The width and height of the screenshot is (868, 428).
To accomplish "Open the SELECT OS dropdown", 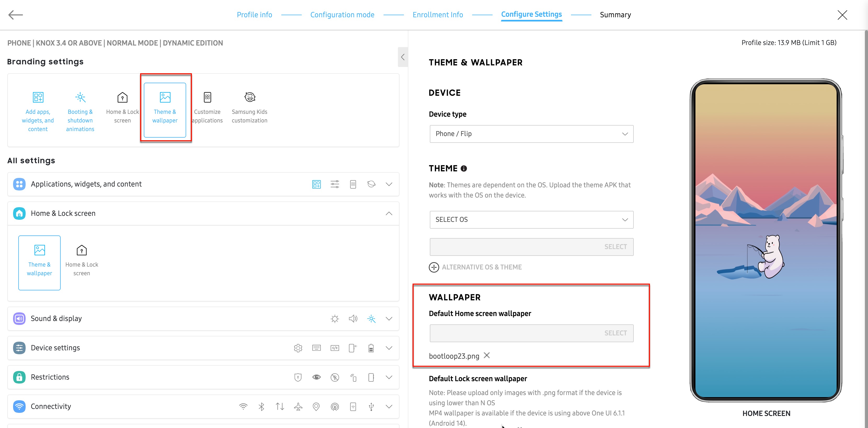I will tap(531, 219).
